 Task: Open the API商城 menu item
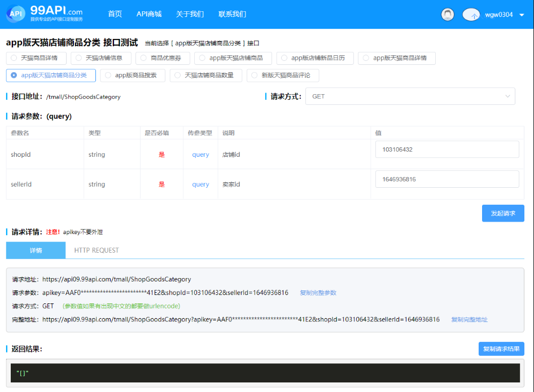(x=149, y=14)
